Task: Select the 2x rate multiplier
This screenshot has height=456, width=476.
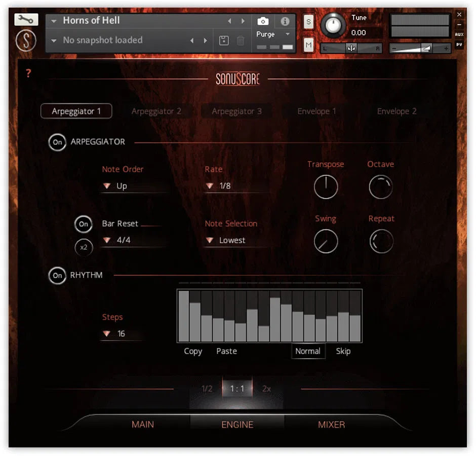Action: click(267, 389)
